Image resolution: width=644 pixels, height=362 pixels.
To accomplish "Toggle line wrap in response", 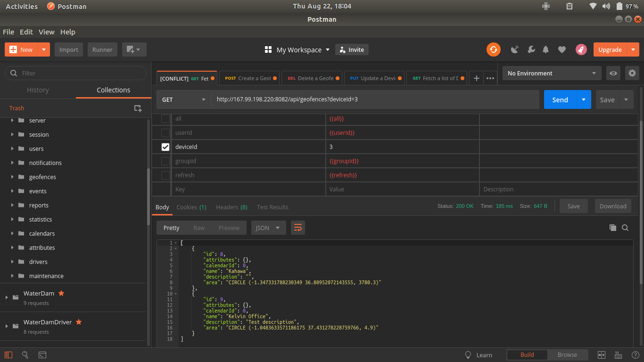I will (298, 228).
